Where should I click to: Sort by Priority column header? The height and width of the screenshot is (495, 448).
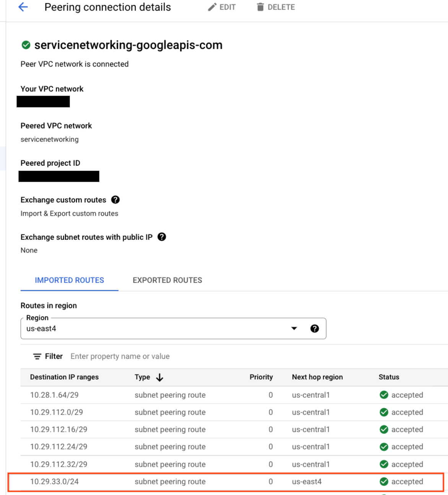261,377
